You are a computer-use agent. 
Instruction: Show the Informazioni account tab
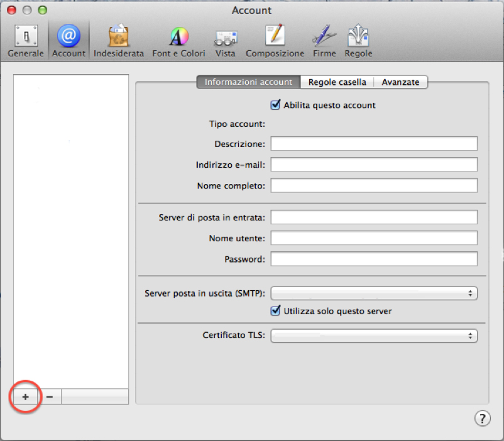click(x=248, y=82)
